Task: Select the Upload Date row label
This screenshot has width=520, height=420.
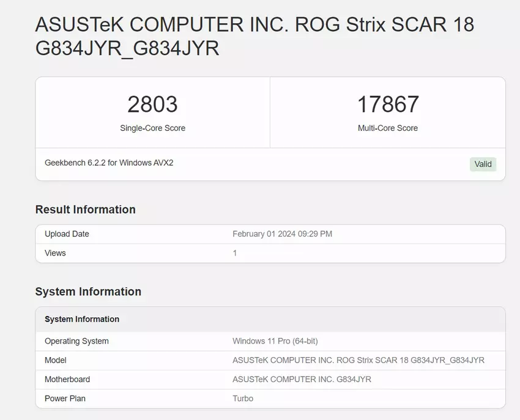Action: [x=67, y=234]
